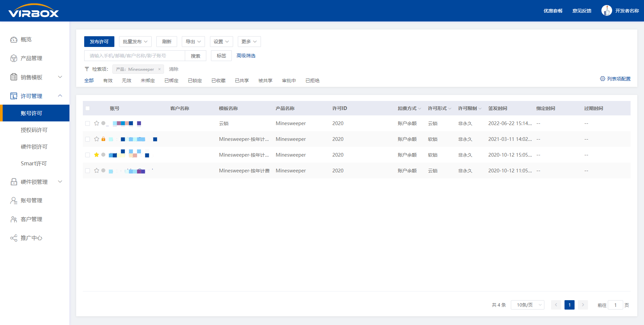644x325 pixels.
Task: Star the 2020-10-12 11:05 license row
Action: click(97, 170)
